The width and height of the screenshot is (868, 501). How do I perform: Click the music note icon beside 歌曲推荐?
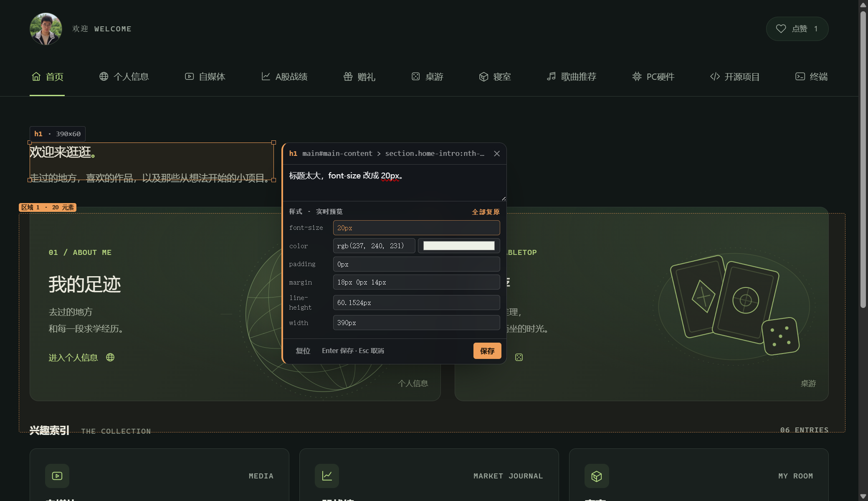point(551,76)
